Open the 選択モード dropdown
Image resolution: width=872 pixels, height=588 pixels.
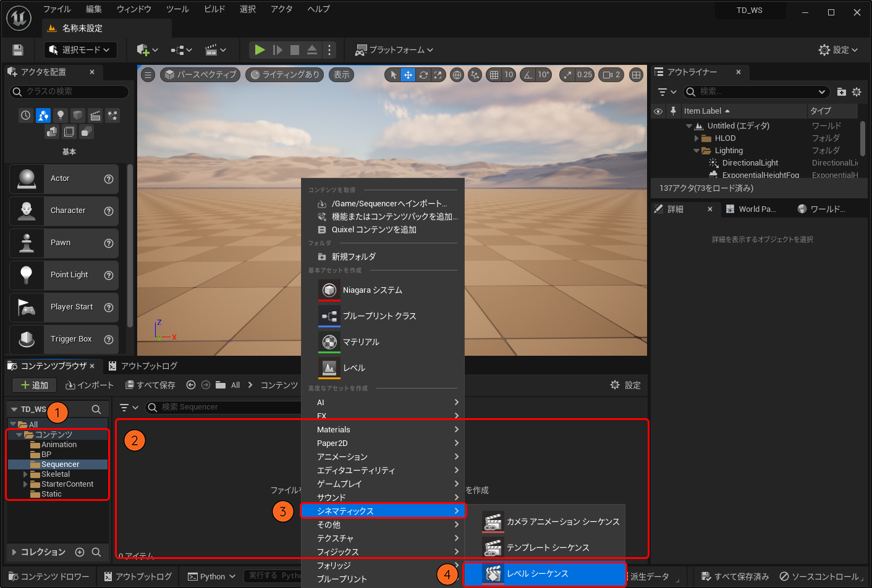pos(80,50)
